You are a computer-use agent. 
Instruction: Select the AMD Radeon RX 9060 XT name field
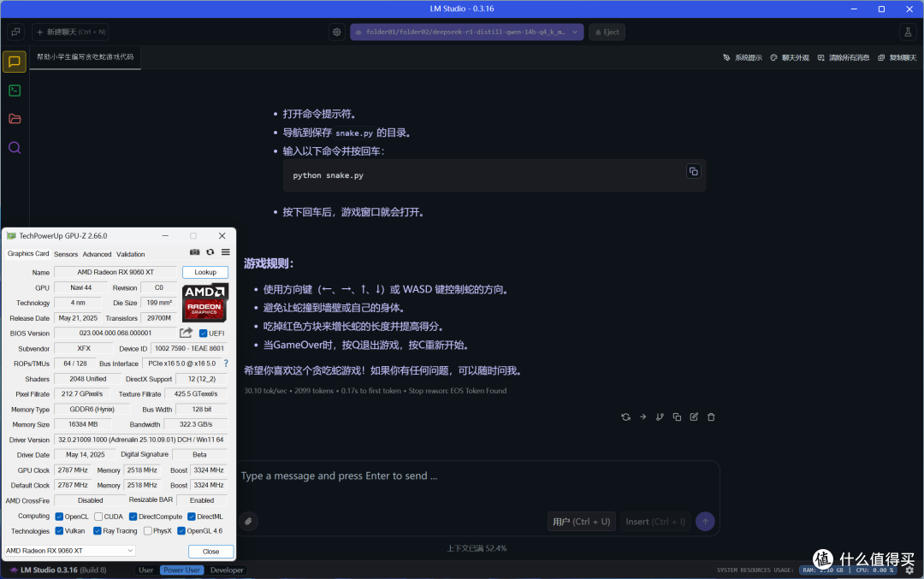pyautogui.click(x=115, y=272)
